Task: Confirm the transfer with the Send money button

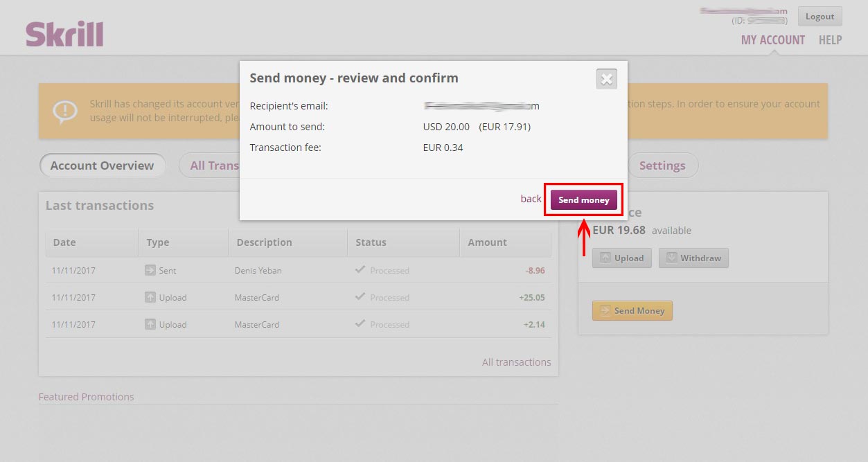Action: pos(583,199)
